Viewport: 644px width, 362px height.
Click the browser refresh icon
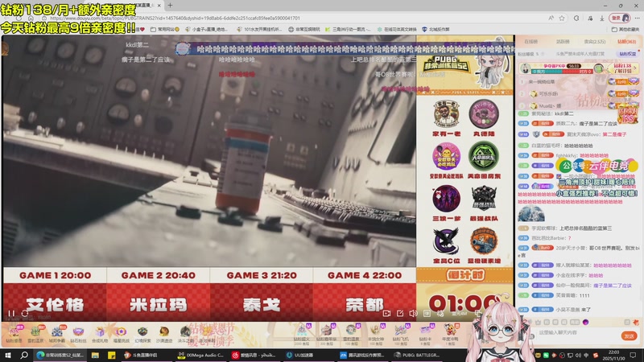click(x=19, y=18)
